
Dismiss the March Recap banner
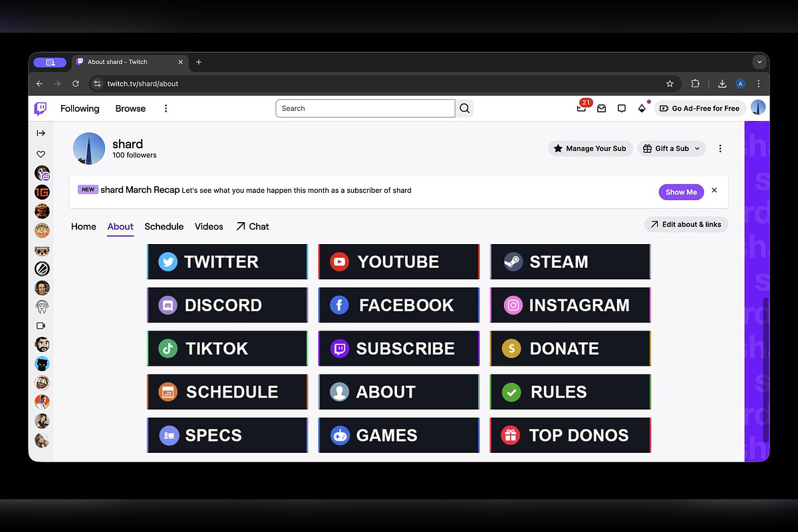tap(714, 190)
